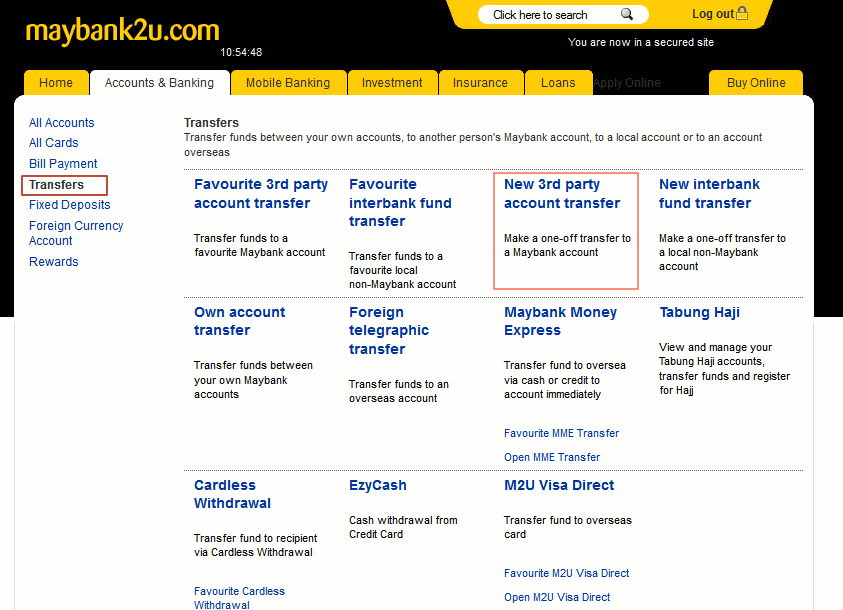Click Favourite MME Transfer link
Viewport: 843px width, 610px height.
coord(561,433)
